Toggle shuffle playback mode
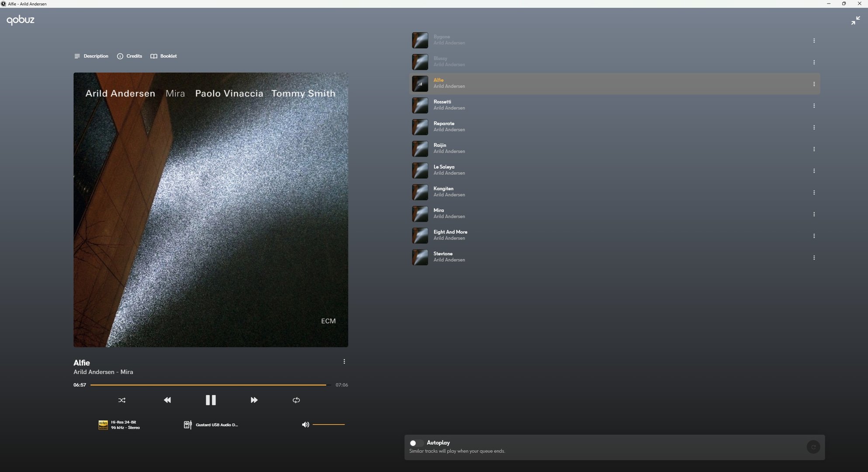Viewport: 868px width, 472px height. point(122,400)
